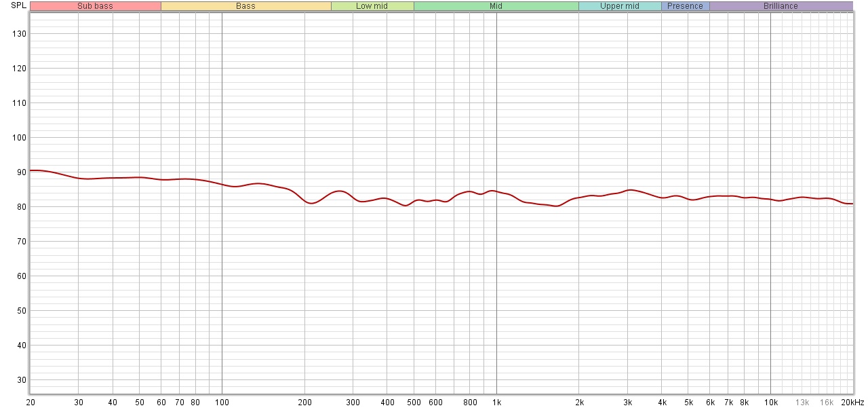Click the 13k frequency axis label
The height and width of the screenshot is (410, 868).
(802, 402)
